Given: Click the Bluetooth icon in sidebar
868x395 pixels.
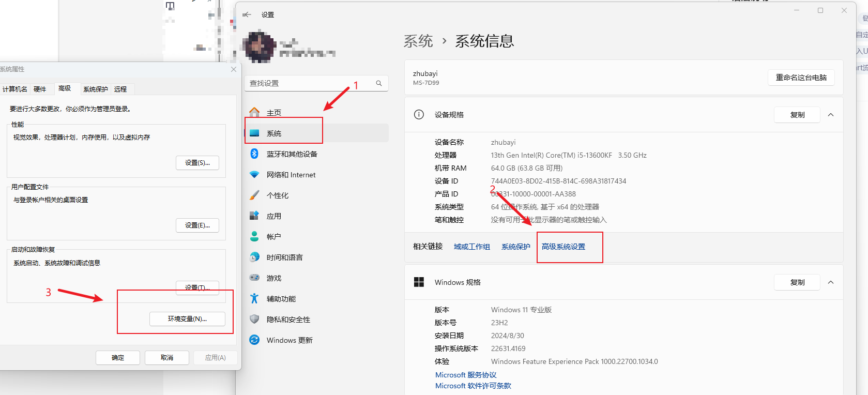Looking at the screenshot, I should tap(254, 154).
